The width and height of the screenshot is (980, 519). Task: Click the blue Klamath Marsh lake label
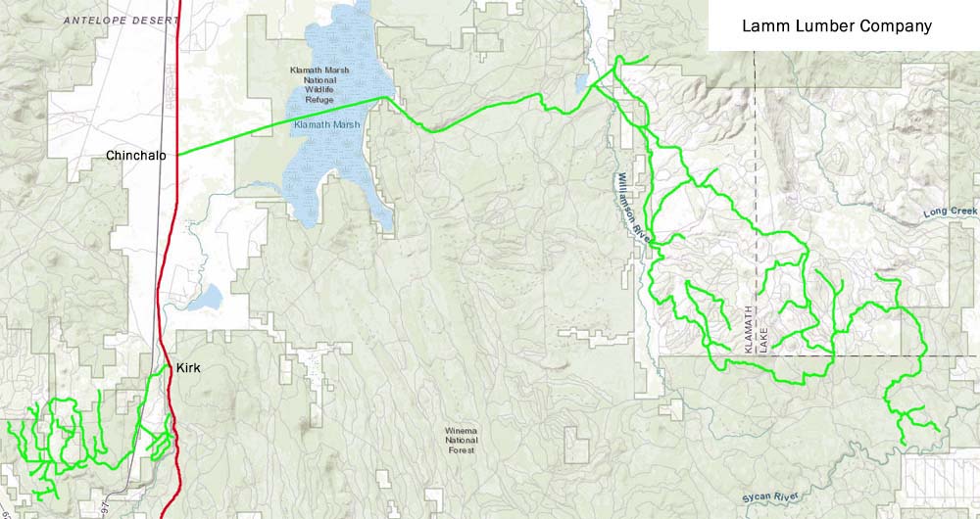[327, 125]
